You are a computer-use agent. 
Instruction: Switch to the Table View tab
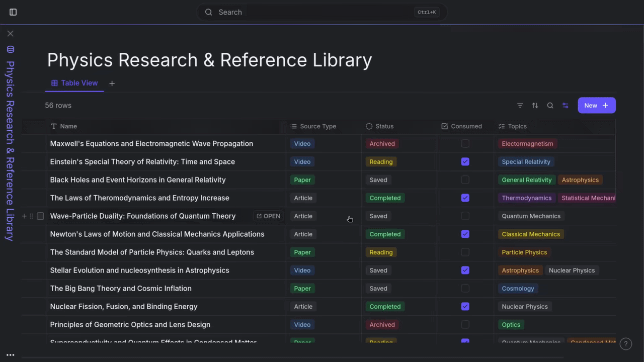(x=74, y=83)
